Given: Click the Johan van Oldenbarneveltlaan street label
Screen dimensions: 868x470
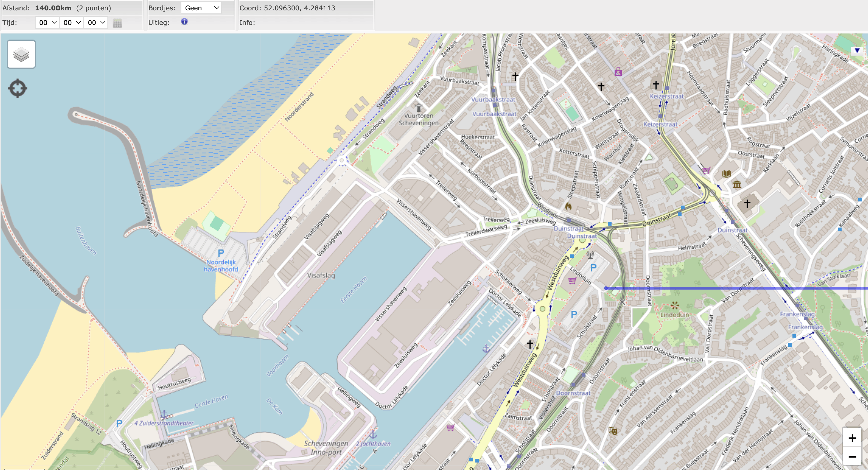Looking at the screenshot, I should point(665,353).
